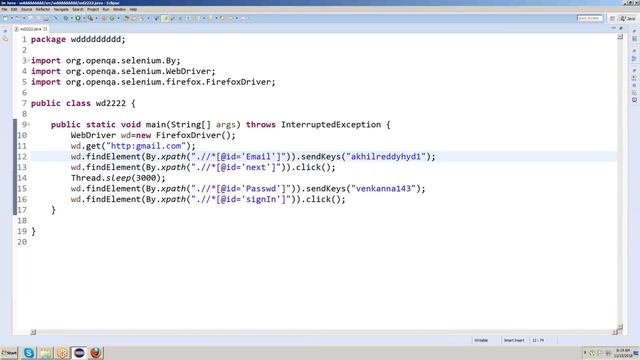Click the Search flashlight toolbar icon
The height and width of the screenshot is (360, 640).
(142, 18)
